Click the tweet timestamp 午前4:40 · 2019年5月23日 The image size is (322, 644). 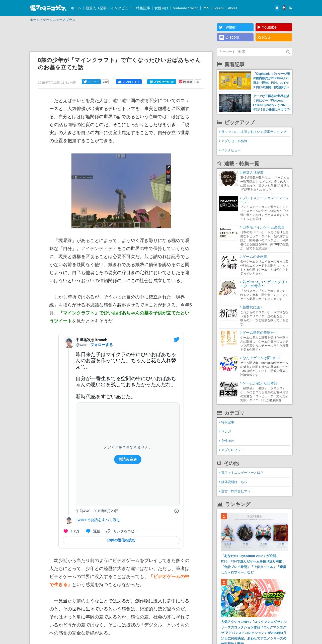point(97,511)
